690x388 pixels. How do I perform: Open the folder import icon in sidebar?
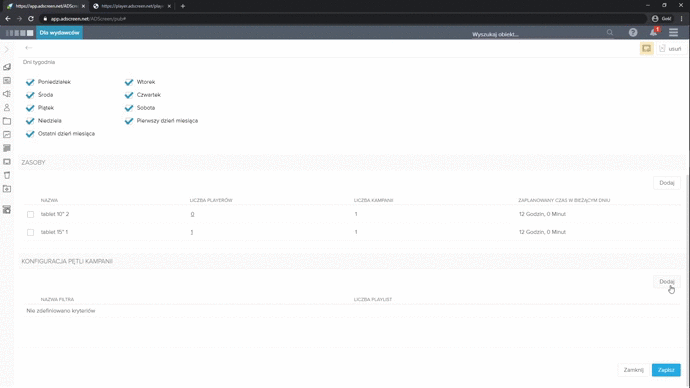tap(7, 189)
